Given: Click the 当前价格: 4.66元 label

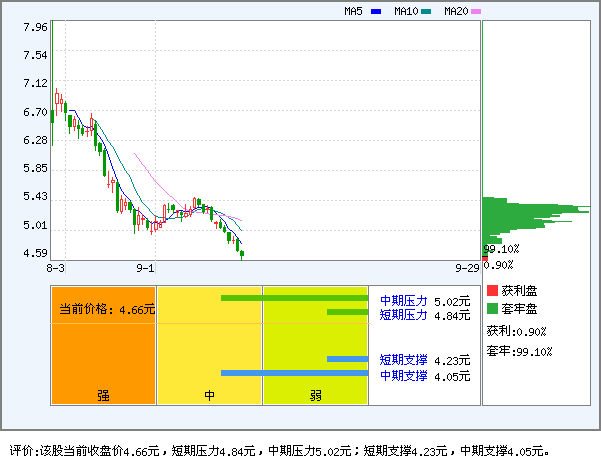Looking at the screenshot, I should click(x=107, y=309).
